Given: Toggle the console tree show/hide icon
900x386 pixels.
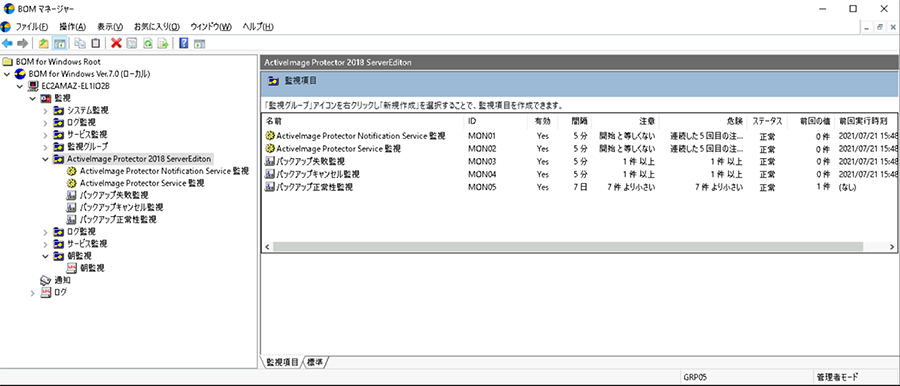Looking at the screenshot, I should 59,43.
